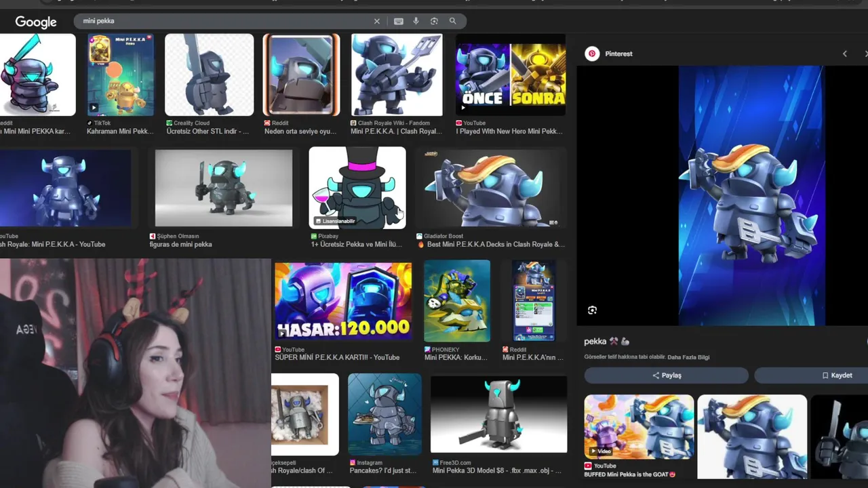Open the PHONEKY Mini PEKKA thumbnail
The width and height of the screenshot is (868, 488).
[x=457, y=301]
